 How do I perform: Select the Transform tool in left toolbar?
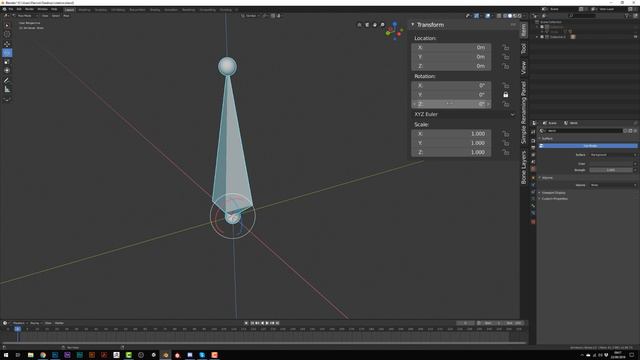click(x=7, y=71)
